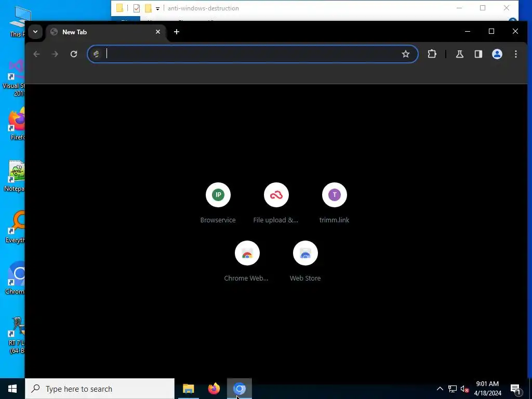Open a new tab with plus button
532x399 pixels.
click(x=177, y=32)
